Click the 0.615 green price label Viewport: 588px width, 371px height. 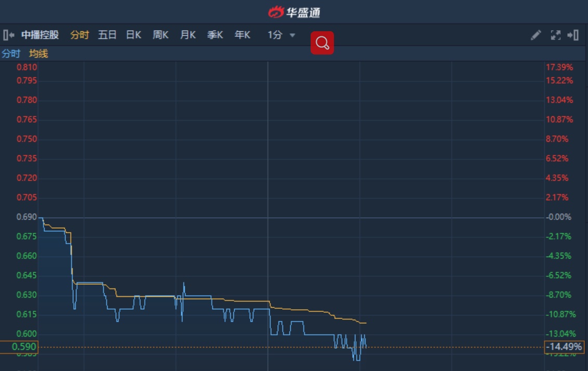pos(26,315)
